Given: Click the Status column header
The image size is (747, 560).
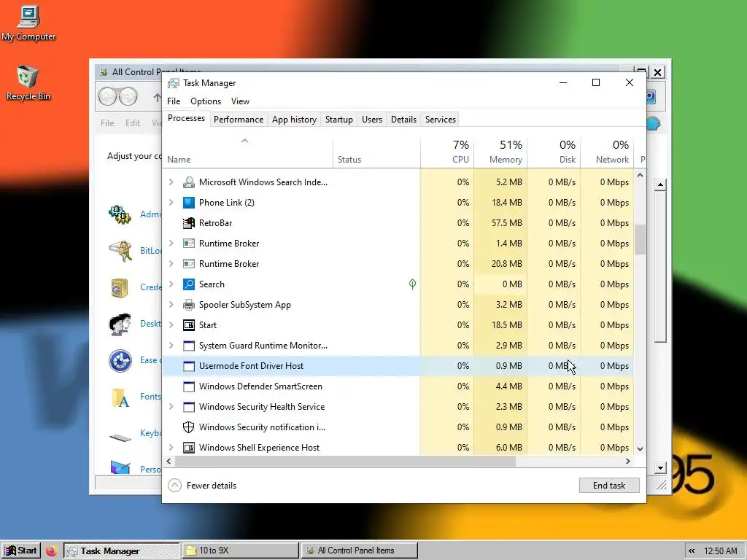Looking at the screenshot, I should click(x=377, y=152).
